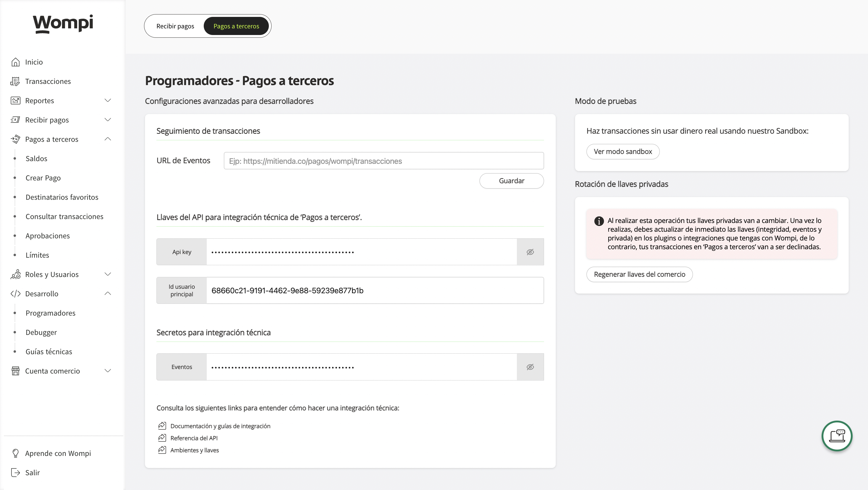Select the Desarrollo code icon
The image size is (868, 490).
pos(15,293)
